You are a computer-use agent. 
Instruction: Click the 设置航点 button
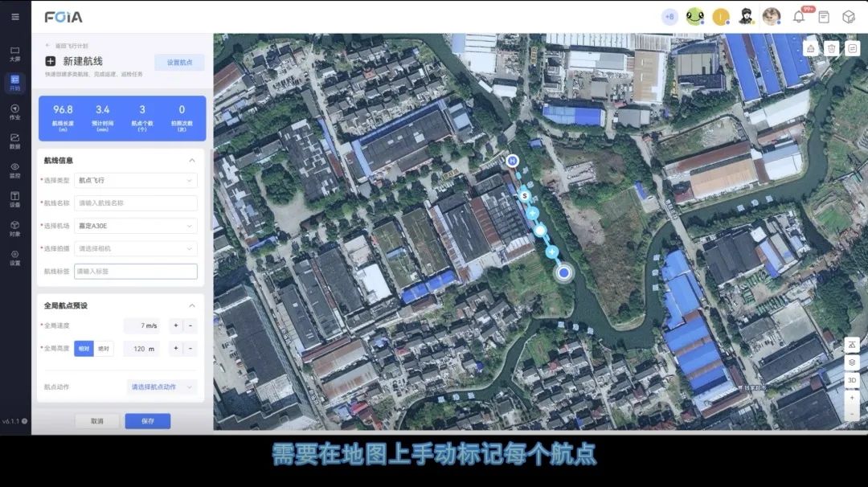(x=179, y=62)
